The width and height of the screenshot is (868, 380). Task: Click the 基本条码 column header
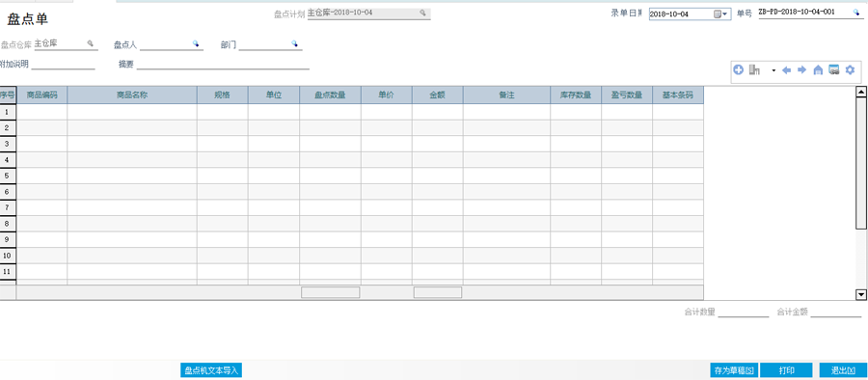coord(678,95)
